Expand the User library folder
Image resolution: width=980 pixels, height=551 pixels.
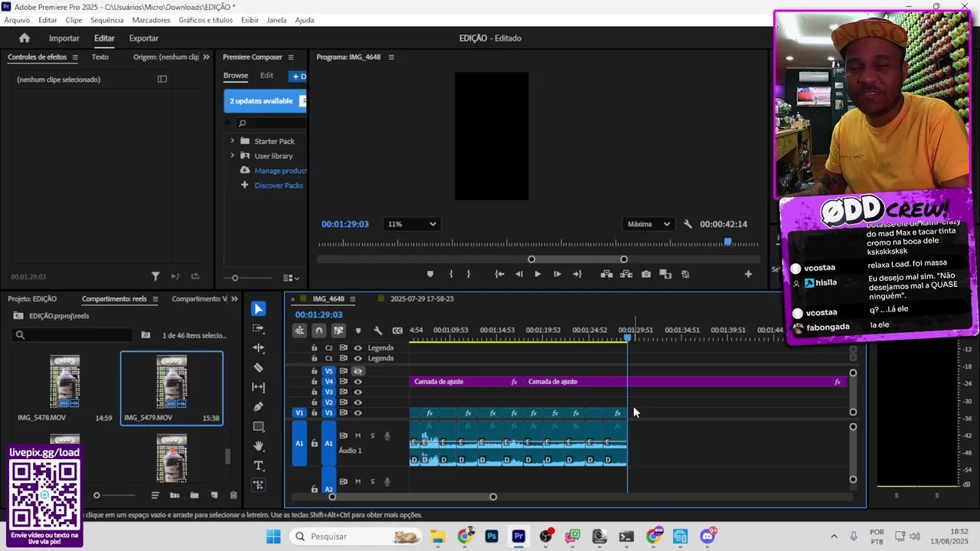click(x=232, y=155)
